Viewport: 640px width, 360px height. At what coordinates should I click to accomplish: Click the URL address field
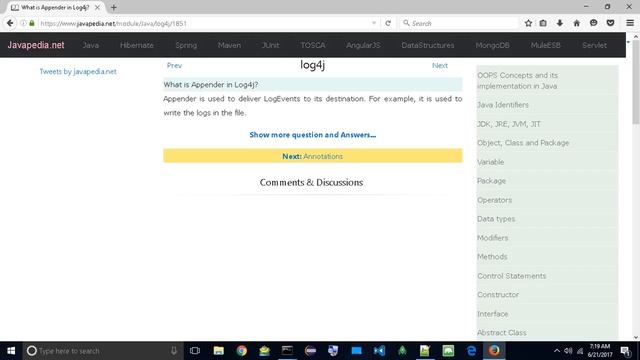click(x=204, y=23)
